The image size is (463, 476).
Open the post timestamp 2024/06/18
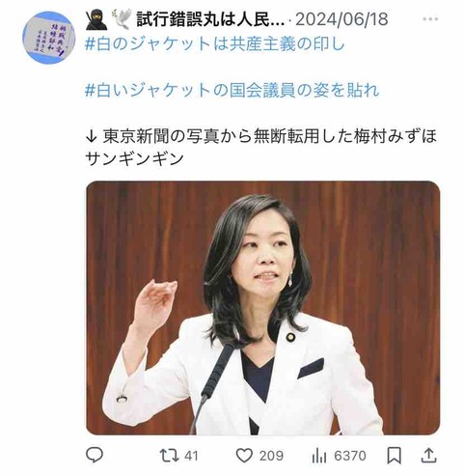[x=341, y=19]
